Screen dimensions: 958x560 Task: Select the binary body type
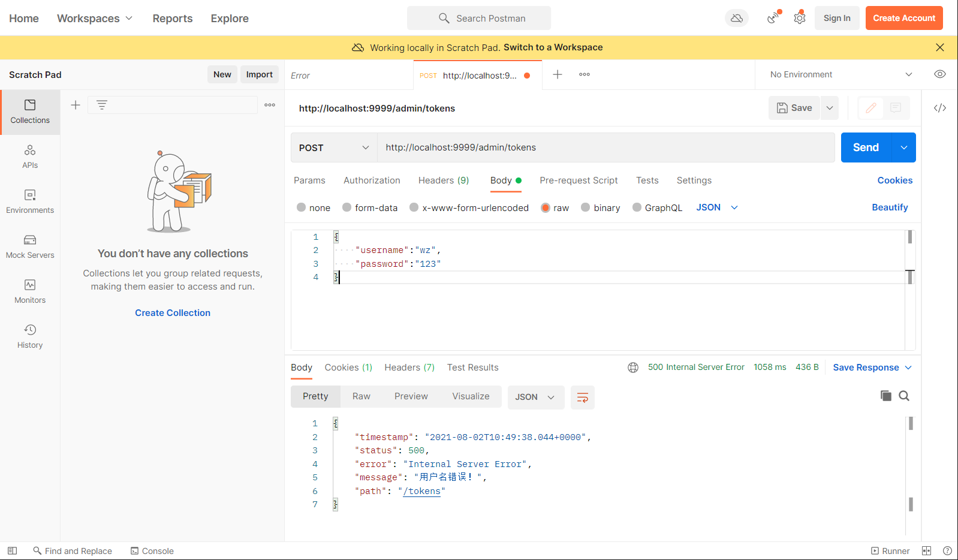point(601,207)
